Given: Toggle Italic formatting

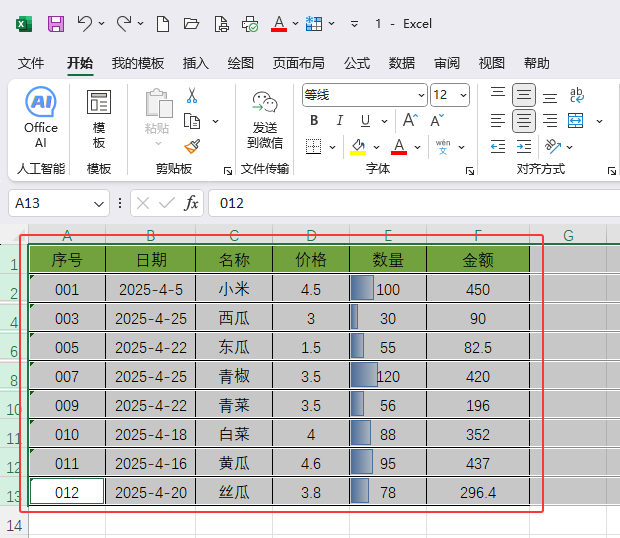Looking at the screenshot, I should [340, 120].
